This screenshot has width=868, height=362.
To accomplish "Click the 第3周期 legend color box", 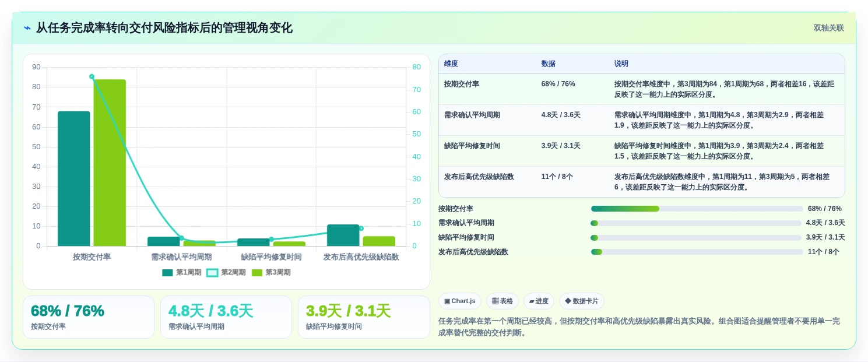I will [257, 272].
